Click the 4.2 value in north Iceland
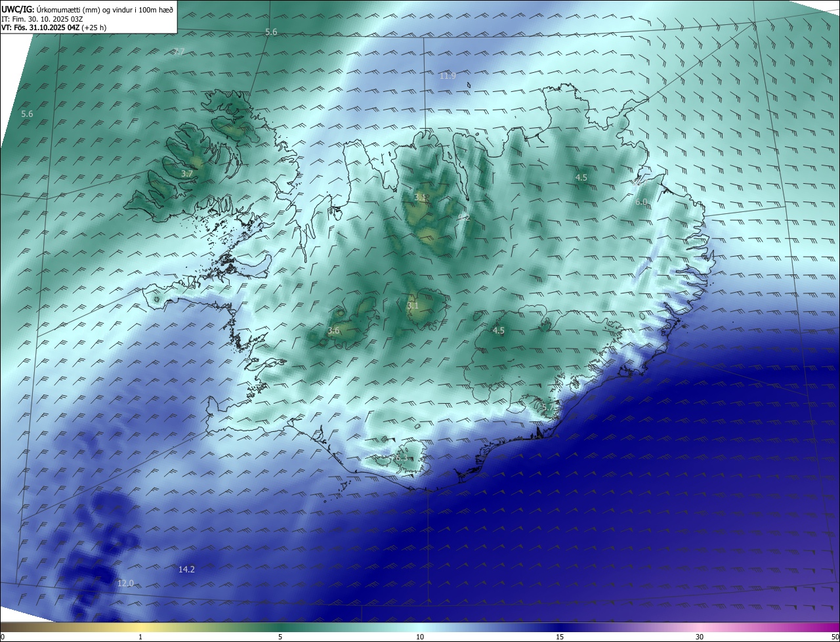Screen dimensions: 840x642 tap(464, 217)
